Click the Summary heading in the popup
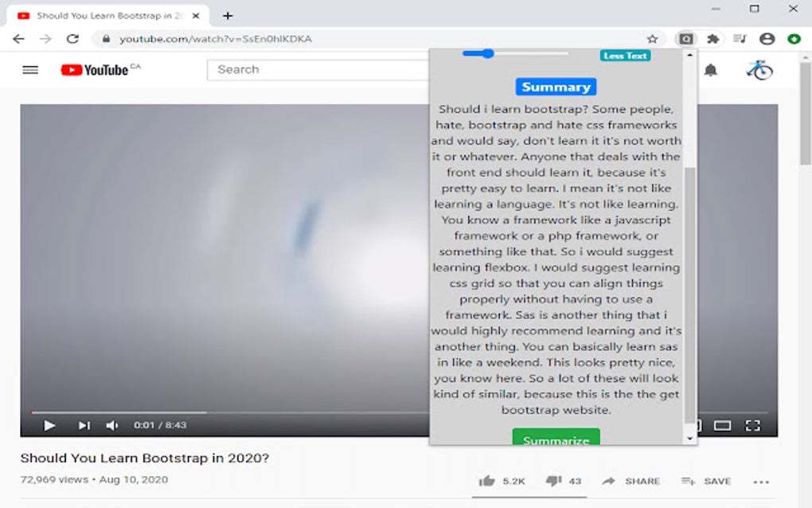812x508 pixels. pos(555,86)
